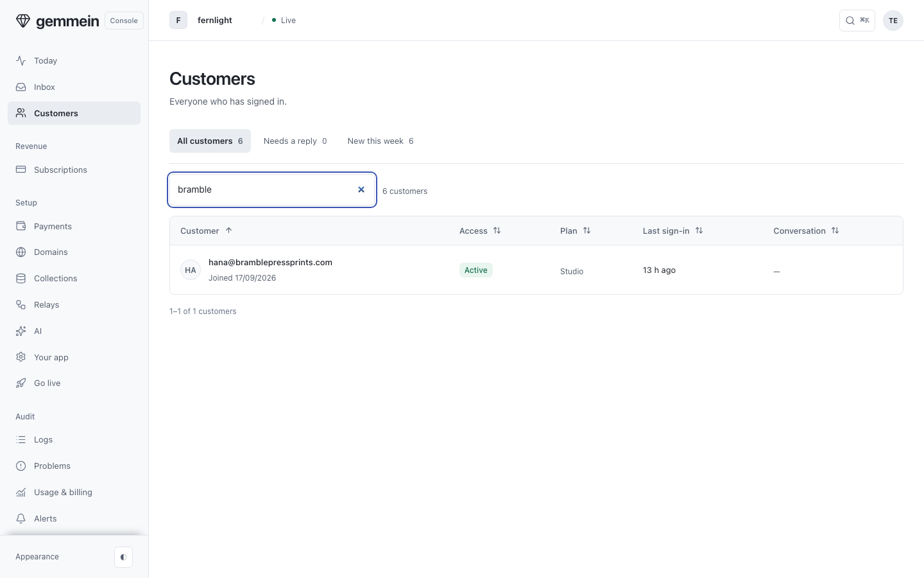The image size is (924, 578).
Task: Go to the Subscriptions menu label
Action: (60, 170)
